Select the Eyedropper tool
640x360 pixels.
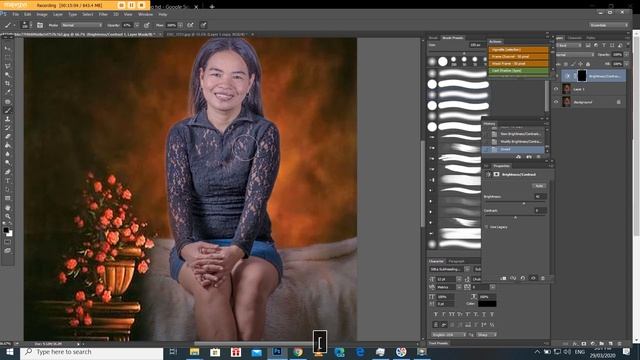(7, 92)
